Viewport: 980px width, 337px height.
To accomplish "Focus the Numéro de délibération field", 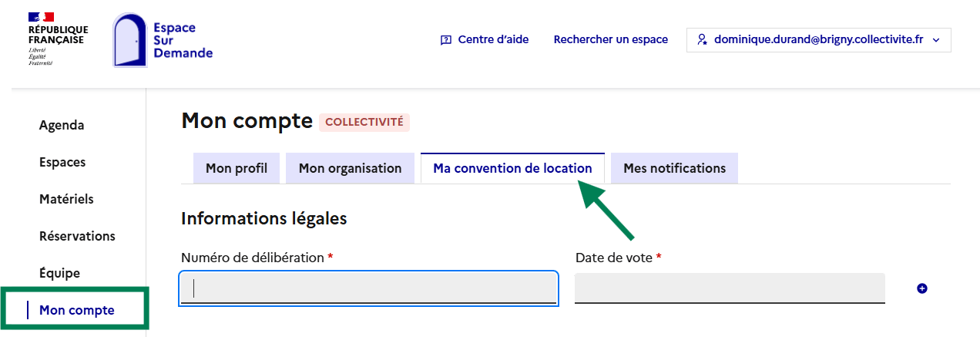I will coord(368,288).
